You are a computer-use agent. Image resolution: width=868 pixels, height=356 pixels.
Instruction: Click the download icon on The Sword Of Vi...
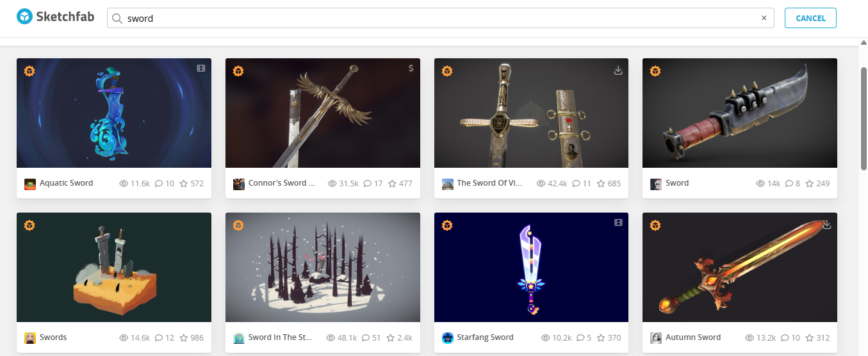(x=618, y=70)
